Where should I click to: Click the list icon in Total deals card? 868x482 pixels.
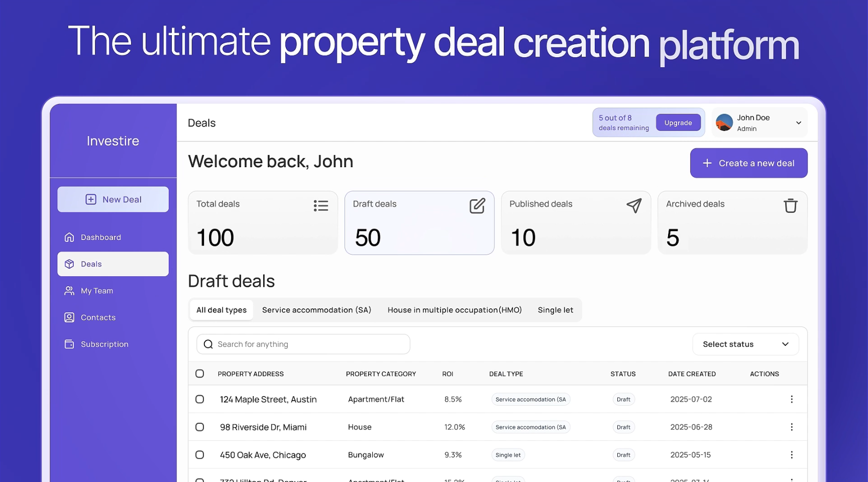coord(320,206)
